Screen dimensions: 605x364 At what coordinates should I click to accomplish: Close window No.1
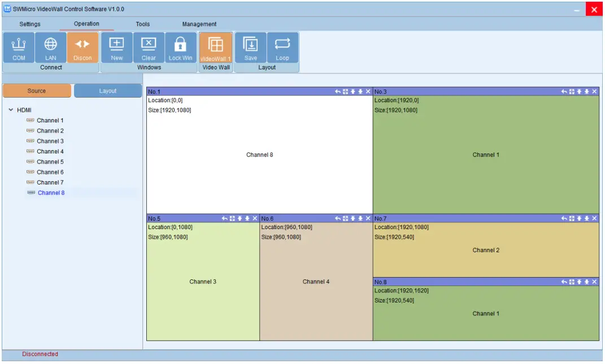(x=368, y=91)
